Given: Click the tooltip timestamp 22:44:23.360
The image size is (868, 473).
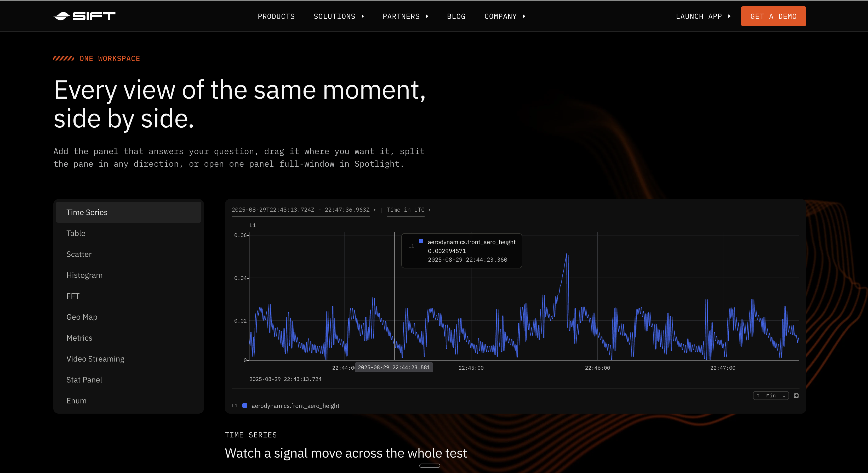Looking at the screenshot, I should [x=468, y=260].
